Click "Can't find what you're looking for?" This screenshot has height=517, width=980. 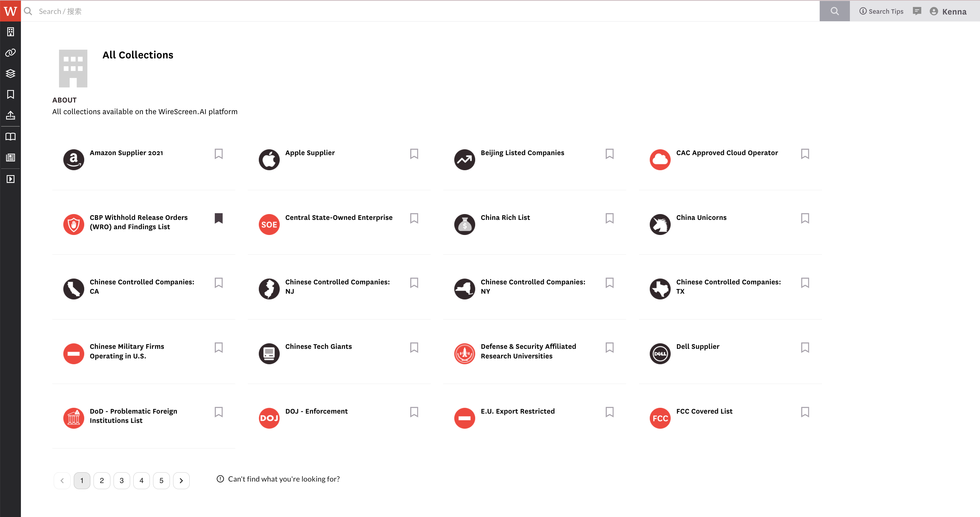[283, 479]
